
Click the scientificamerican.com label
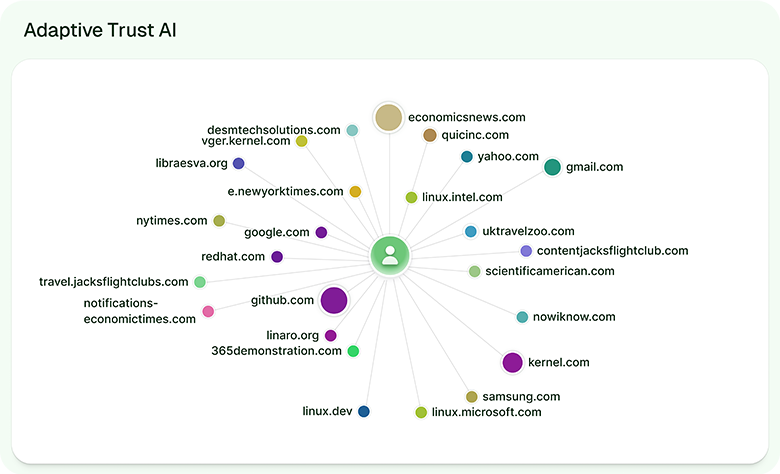[x=549, y=271]
